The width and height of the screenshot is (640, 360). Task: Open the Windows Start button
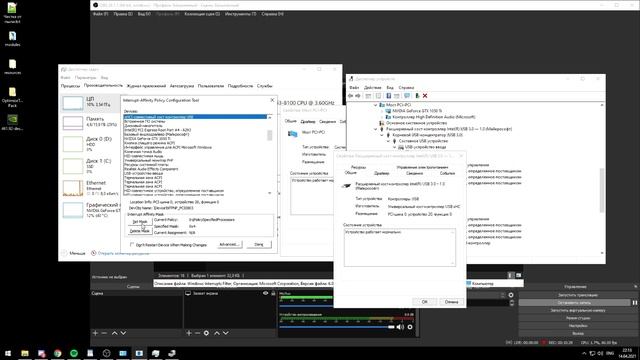[8, 353]
